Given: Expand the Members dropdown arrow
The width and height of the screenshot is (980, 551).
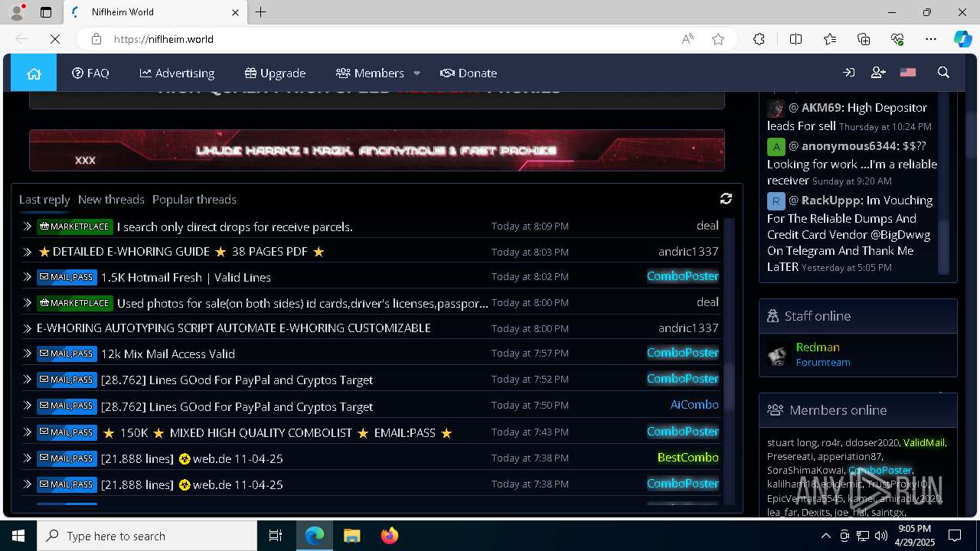Looking at the screenshot, I should tap(416, 73).
